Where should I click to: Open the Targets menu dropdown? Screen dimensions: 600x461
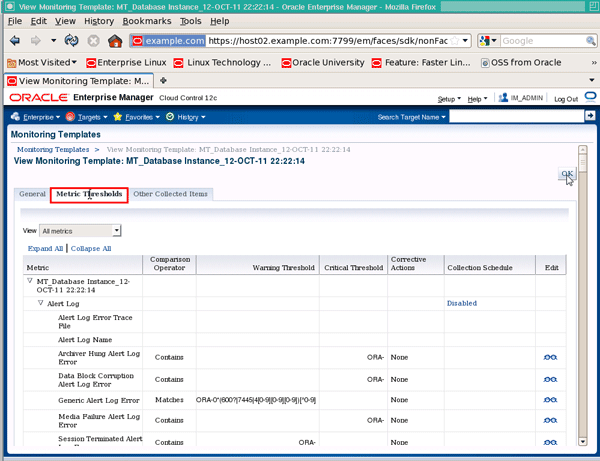click(86, 117)
